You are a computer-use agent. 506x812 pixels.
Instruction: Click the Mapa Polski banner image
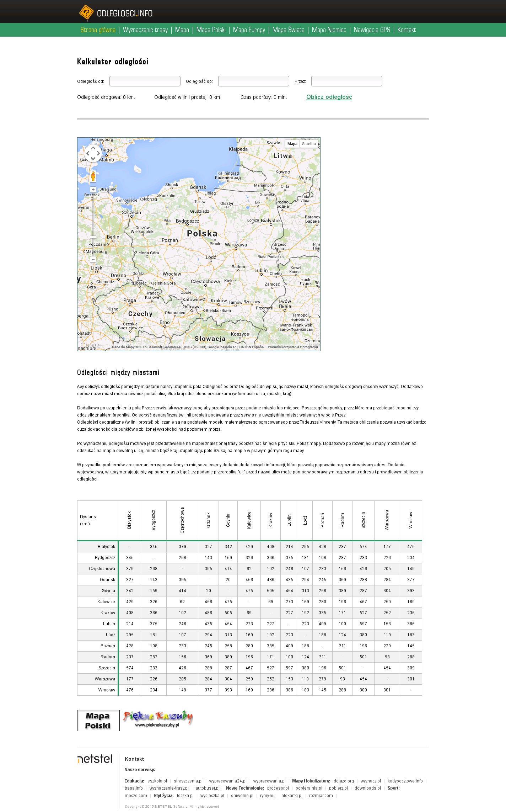click(98, 720)
